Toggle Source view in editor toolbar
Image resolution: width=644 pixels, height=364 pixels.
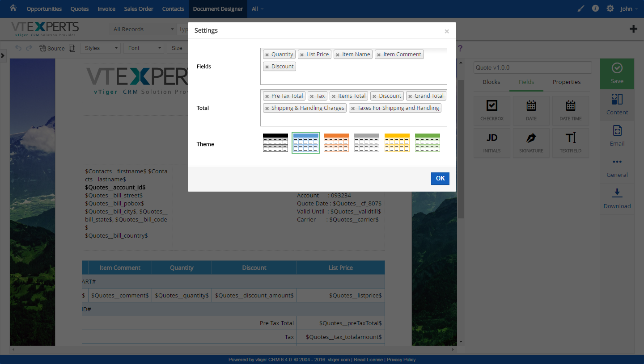click(52, 48)
